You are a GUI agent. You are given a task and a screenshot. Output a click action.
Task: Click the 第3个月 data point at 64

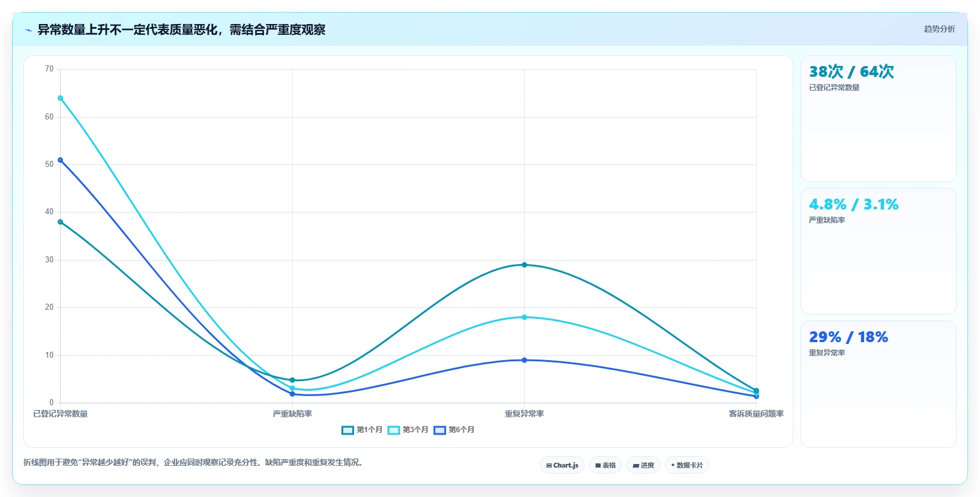pyautogui.click(x=60, y=98)
